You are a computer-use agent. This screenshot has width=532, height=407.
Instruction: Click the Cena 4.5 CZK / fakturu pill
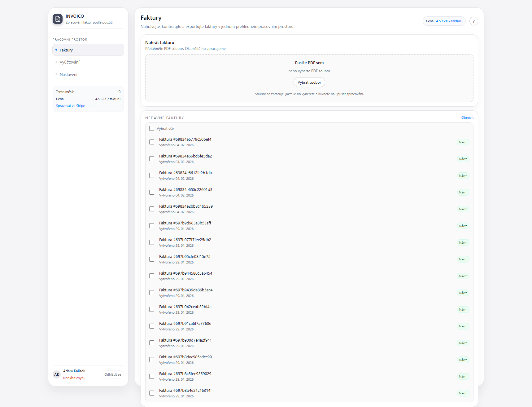pos(444,21)
